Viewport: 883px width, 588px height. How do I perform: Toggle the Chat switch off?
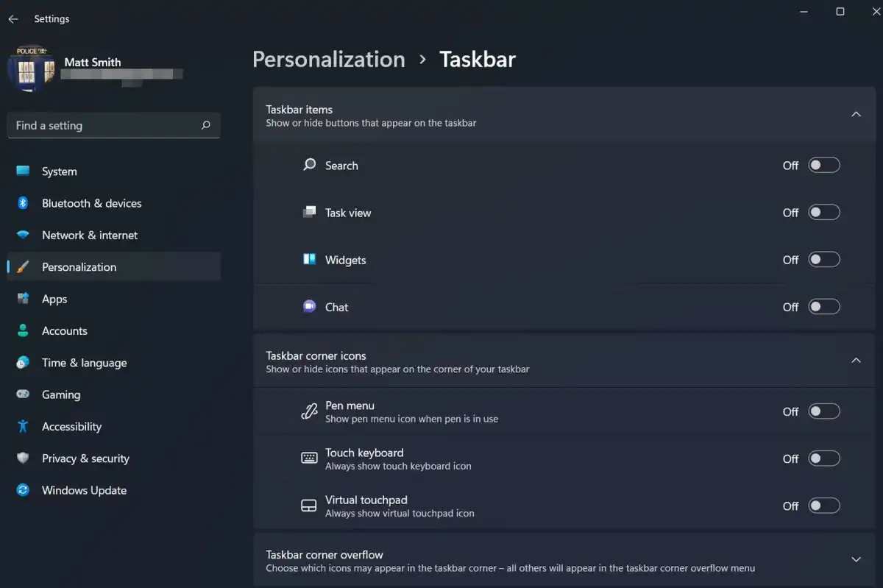[823, 306]
